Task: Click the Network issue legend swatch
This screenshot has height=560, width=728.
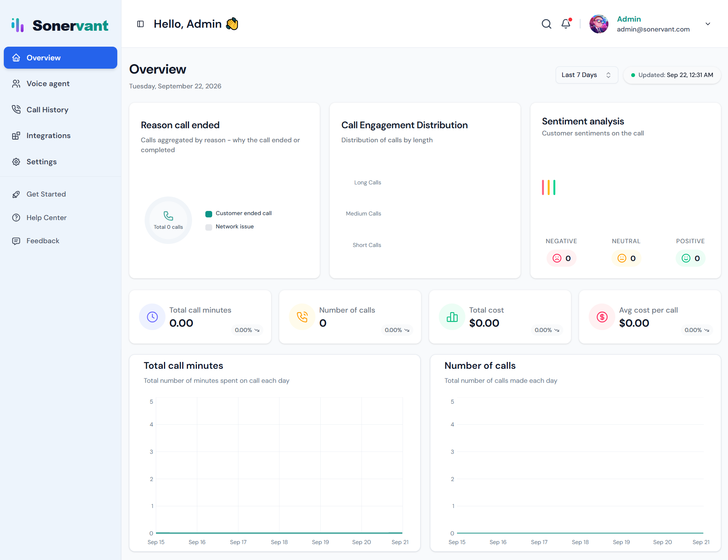Action: [x=209, y=227]
